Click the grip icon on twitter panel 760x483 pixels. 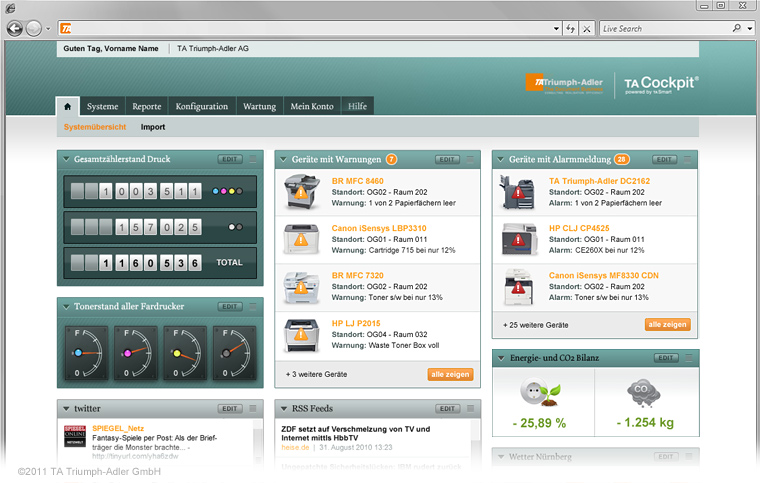[253, 408]
